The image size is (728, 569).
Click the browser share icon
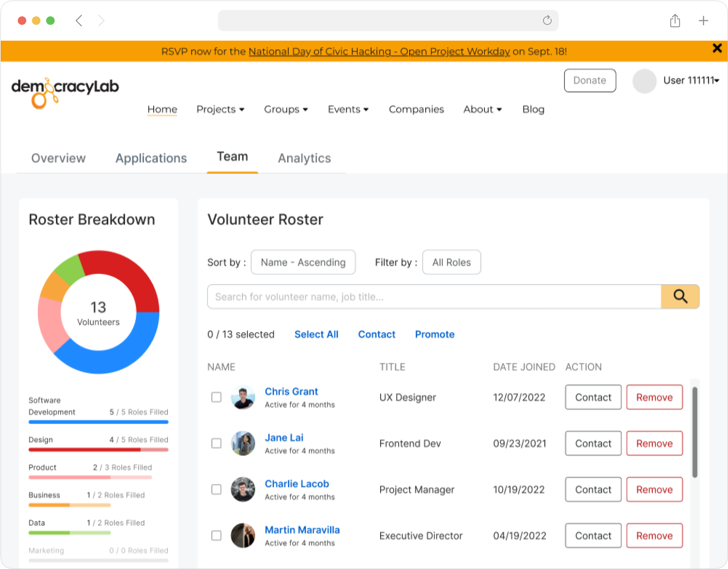point(675,21)
